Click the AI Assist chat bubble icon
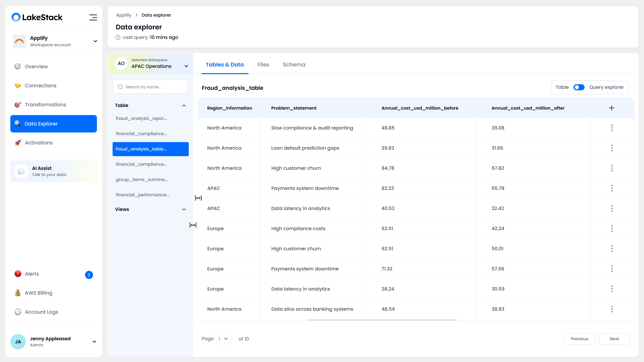The height and width of the screenshot is (362, 644). [21, 171]
